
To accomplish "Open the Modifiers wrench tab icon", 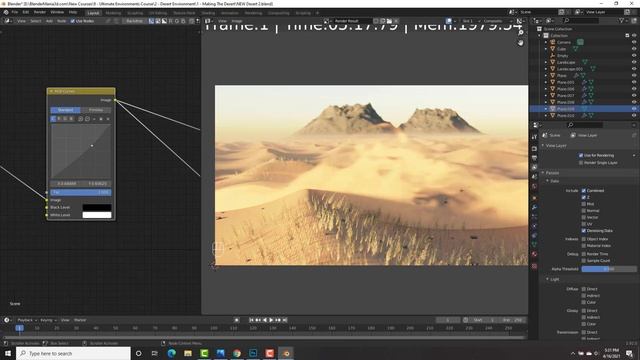I will click(x=534, y=208).
